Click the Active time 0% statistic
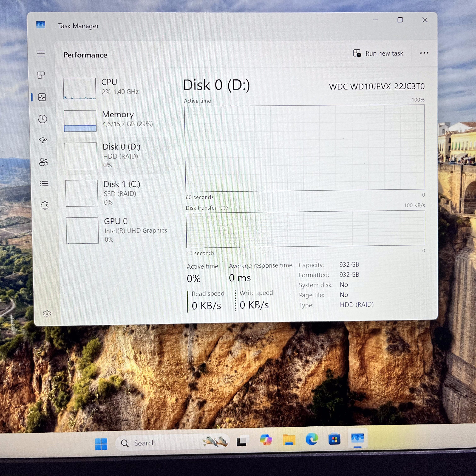 point(194,279)
